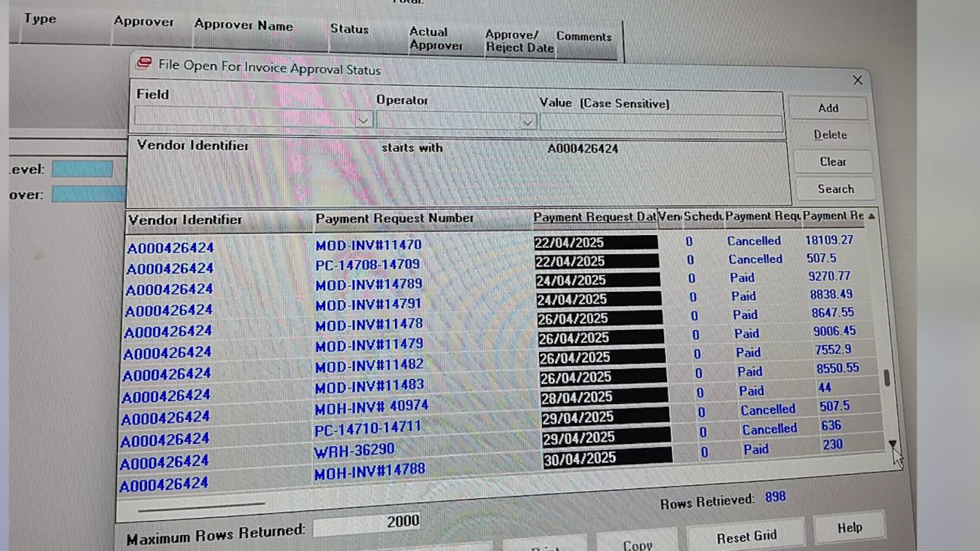
Task: Click the Cancelled status for MOD-INV#11470
Action: pos(754,241)
